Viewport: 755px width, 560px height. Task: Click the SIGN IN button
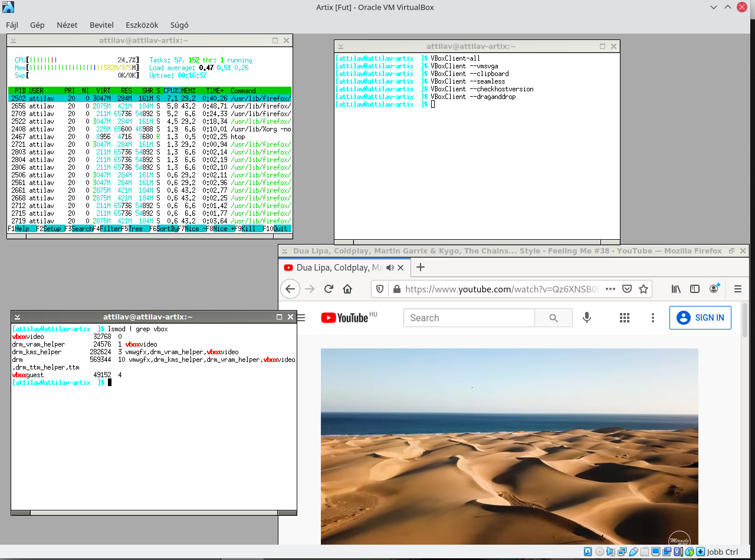pyautogui.click(x=701, y=318)
